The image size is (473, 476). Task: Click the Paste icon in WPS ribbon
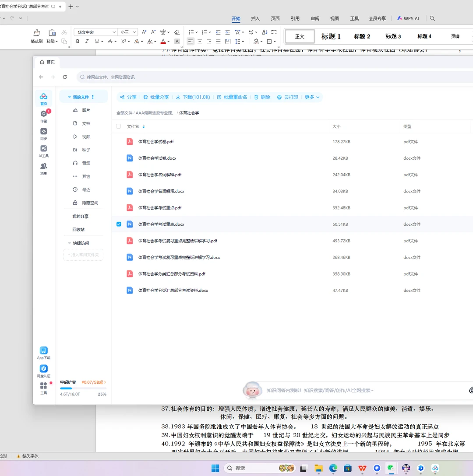point(52,32)
